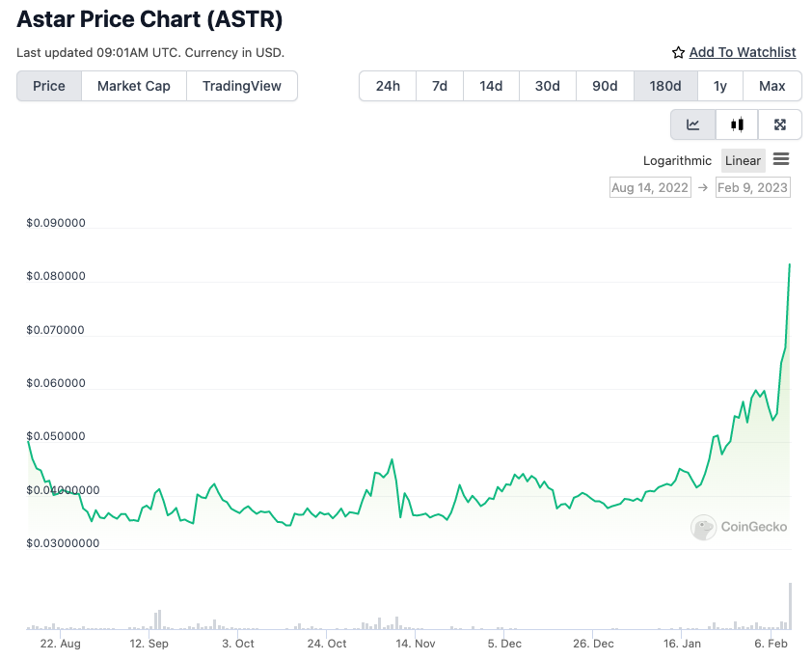Select 24h time range
This screenshot has height=660, width=812.
[388, 86]
